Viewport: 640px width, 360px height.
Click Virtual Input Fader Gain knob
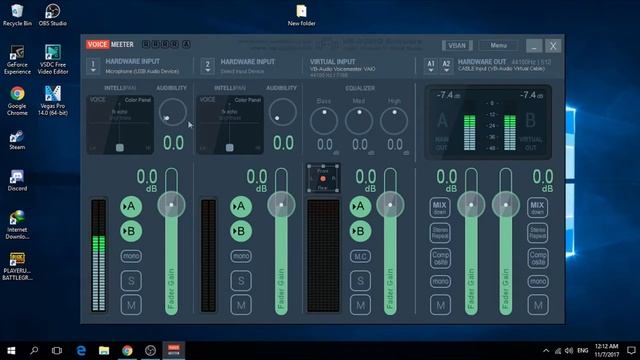click(x=390, y=204)
